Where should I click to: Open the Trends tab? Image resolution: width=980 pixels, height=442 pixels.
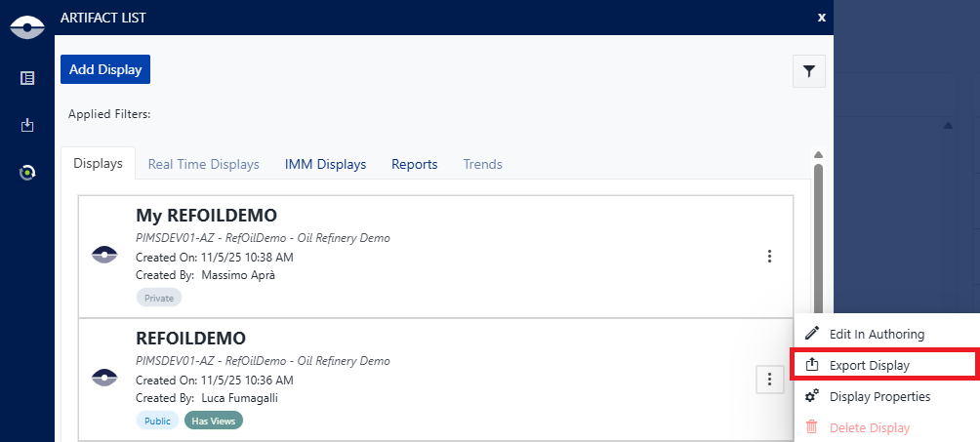(x=482, y=164)
